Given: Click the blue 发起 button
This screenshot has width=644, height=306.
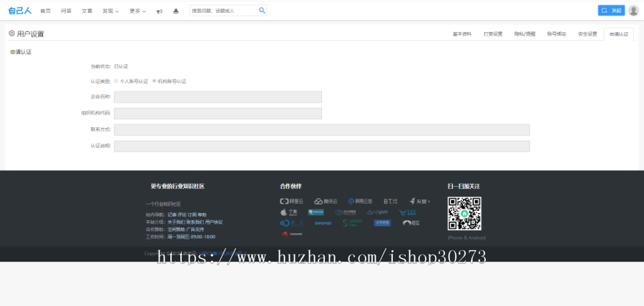Looking at the screenshot, I should (x=611, y=11).
